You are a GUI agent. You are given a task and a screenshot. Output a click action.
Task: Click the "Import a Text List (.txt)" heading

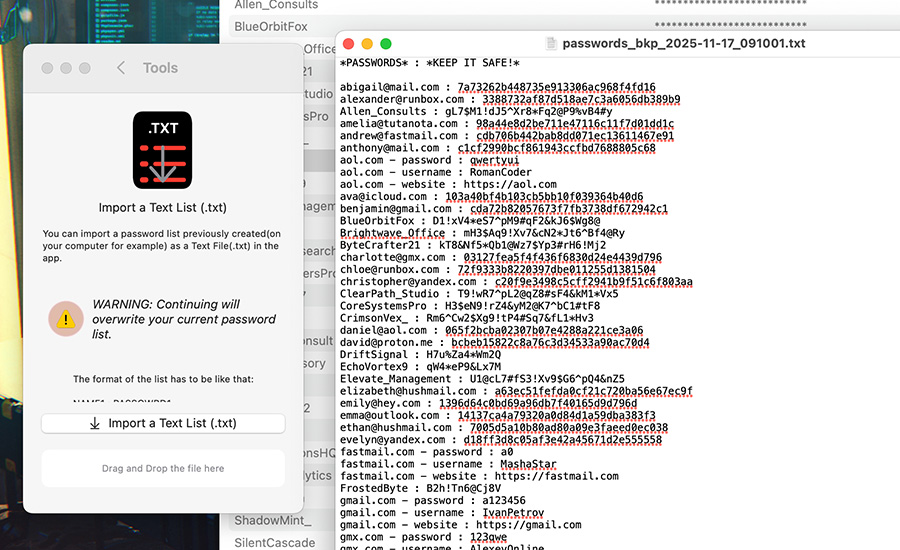162,208
